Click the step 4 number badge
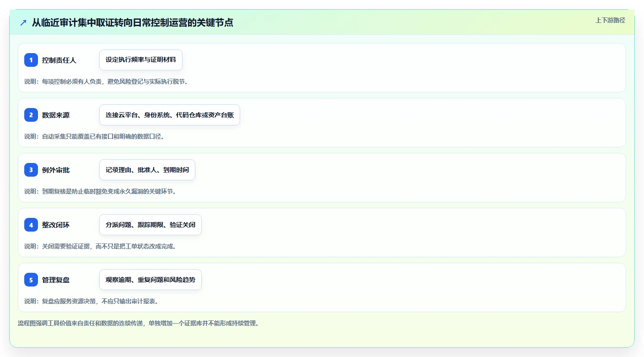The width and height of the screenshot is (644, 357). click(31, 225)
